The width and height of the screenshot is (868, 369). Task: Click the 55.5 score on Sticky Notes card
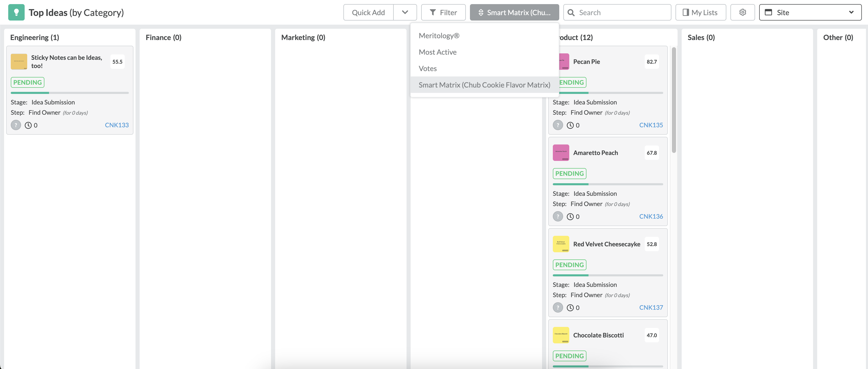tap(117, 62)
